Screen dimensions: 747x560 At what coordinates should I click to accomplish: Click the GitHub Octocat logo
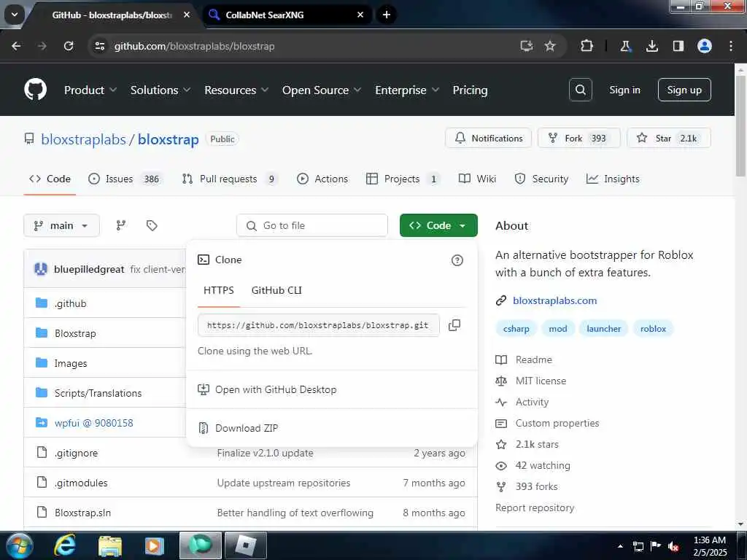pos(35,90)
